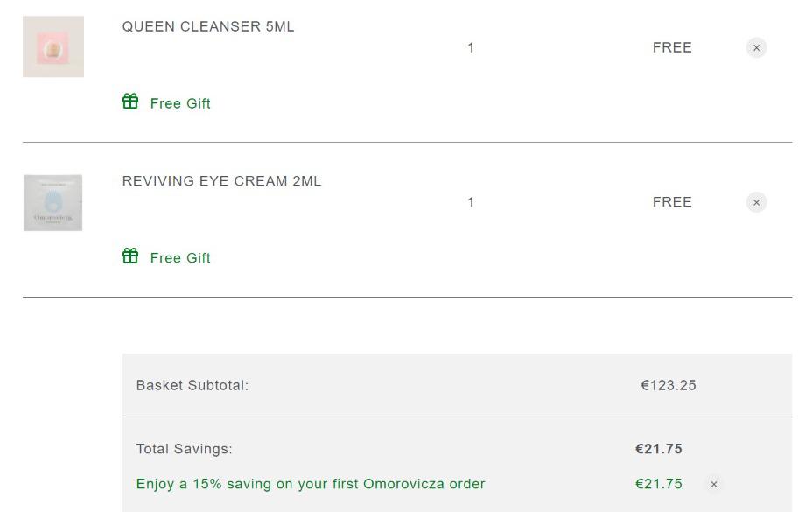The height and width of the screenshot is (512, 812).
Task: Remove Queen Cleanser 5ML from basket
Action: pyautogui.click(x=756, y=47)
